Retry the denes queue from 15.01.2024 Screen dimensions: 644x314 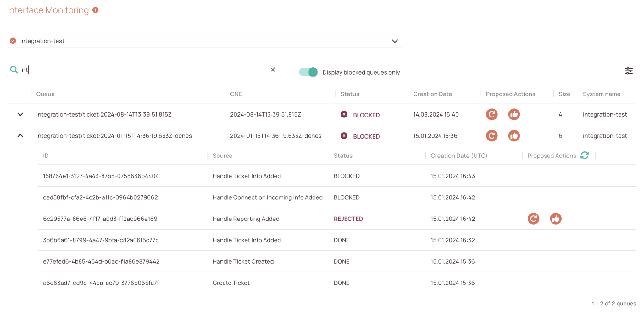(x=491, y=136)
